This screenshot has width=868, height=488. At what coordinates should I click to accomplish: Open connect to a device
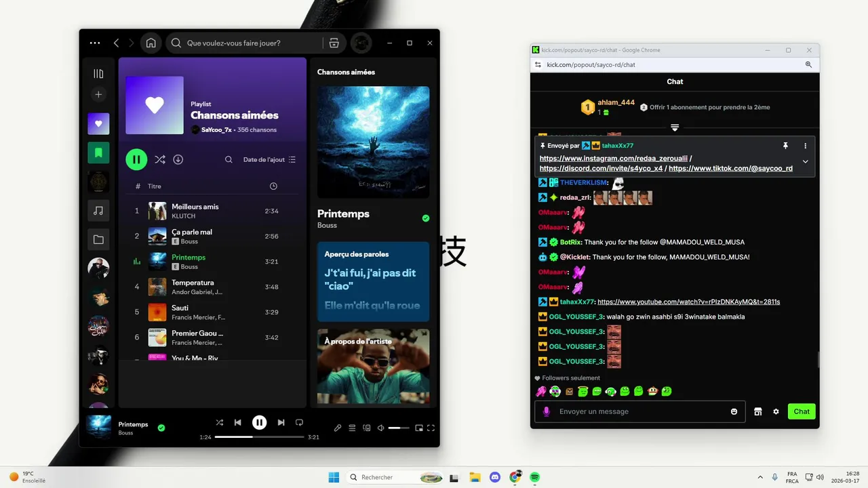click(367, 428)
